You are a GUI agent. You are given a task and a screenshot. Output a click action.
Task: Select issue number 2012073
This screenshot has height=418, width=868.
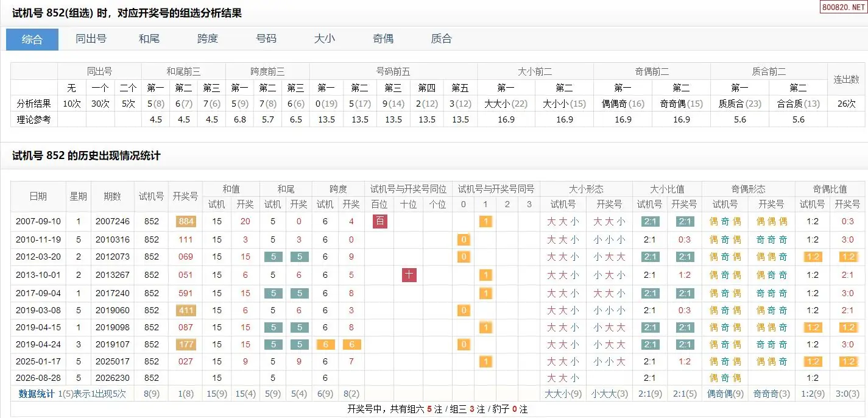[x=113, y=257]
